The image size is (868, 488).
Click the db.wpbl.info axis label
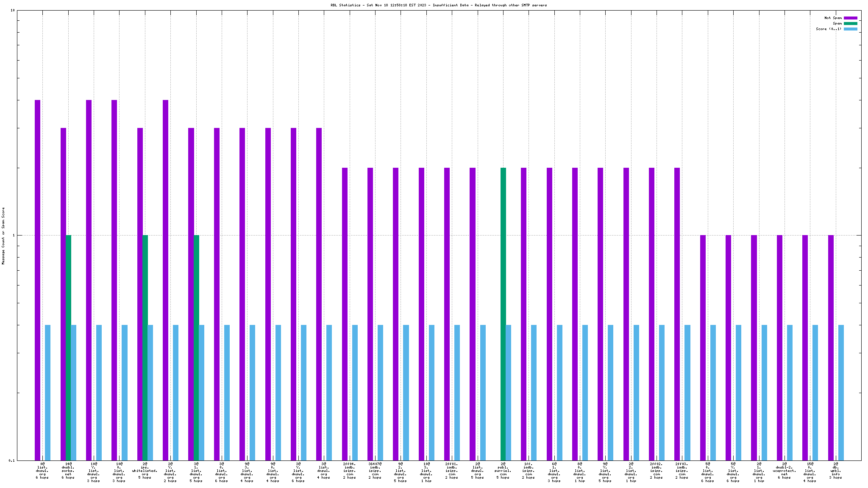pyautogui.click(x=835, y=471)
